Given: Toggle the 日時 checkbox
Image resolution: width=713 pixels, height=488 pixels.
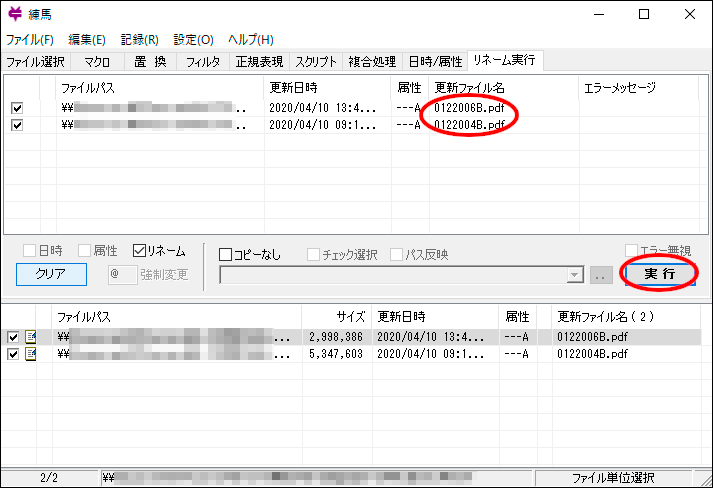Looking at the screenshot, I should (29, 250).
